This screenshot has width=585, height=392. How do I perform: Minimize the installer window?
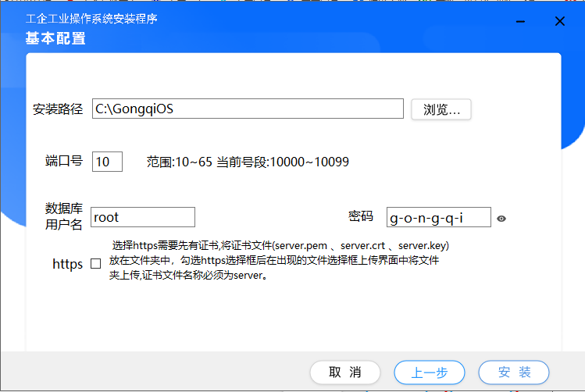520,22
